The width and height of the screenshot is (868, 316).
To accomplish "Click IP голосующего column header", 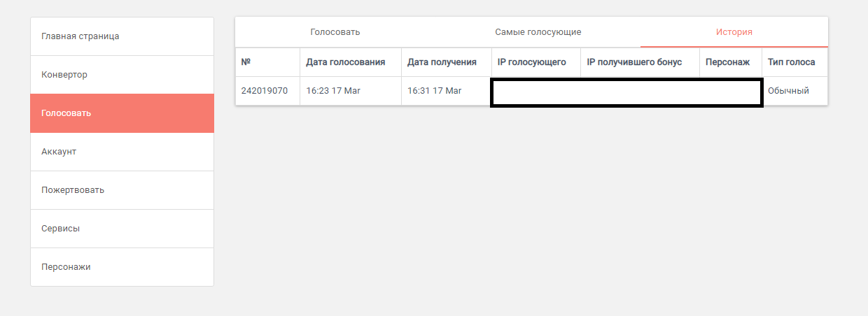I will pyautogui.click(x=536, y=62).
